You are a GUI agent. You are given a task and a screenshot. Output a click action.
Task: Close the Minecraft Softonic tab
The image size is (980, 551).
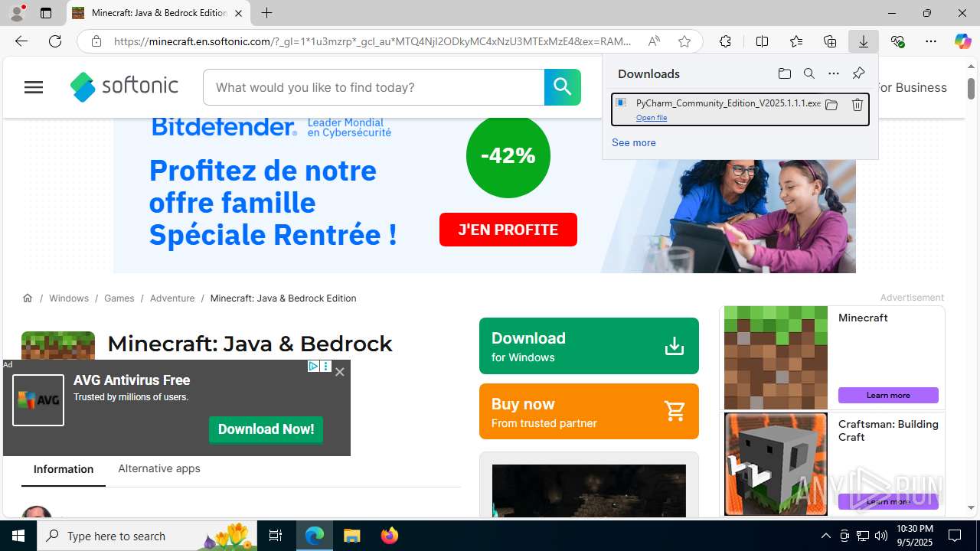coord(238,13)
